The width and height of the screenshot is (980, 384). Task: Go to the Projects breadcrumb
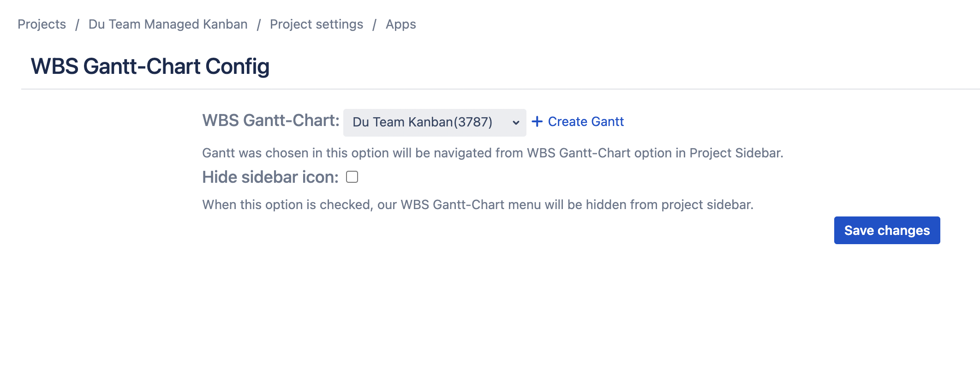pos(42,24)
